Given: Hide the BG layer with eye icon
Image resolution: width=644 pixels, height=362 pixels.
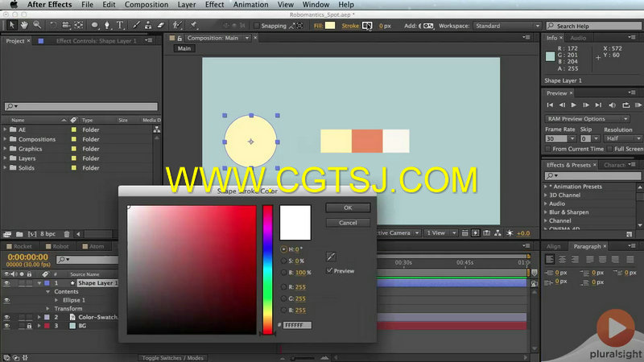Looking at the screenshot, I should (6, 326).
